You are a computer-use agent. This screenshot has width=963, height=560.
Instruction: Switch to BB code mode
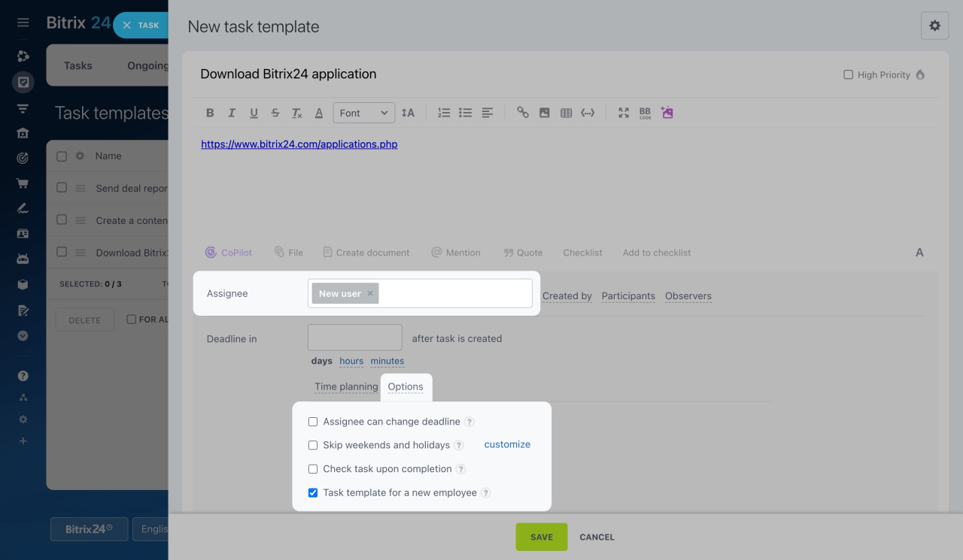coord(645,113)
